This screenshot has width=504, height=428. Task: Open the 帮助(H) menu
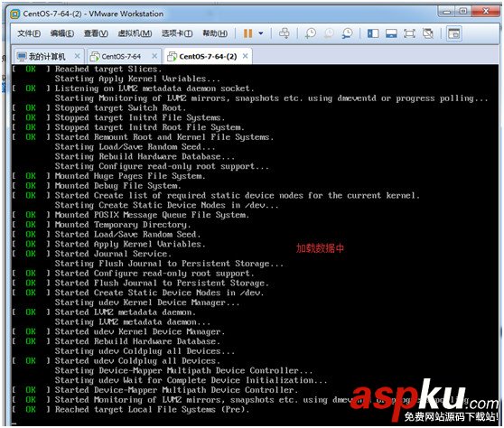[215, 33]
